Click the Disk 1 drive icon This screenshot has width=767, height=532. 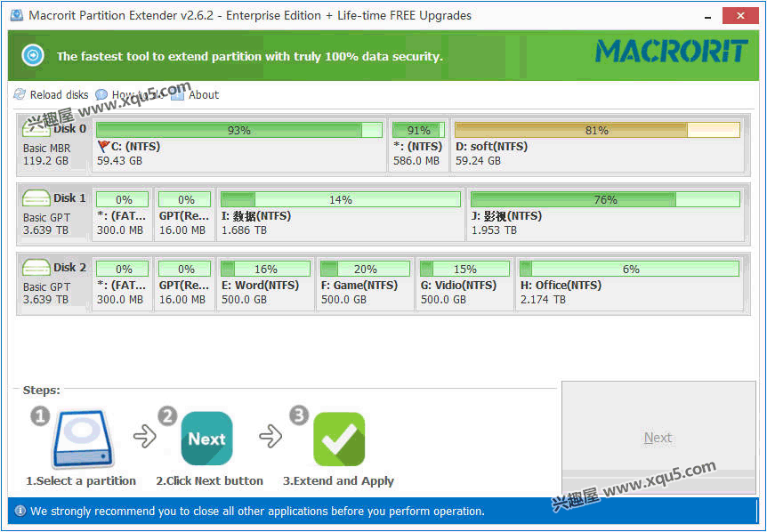36,198
